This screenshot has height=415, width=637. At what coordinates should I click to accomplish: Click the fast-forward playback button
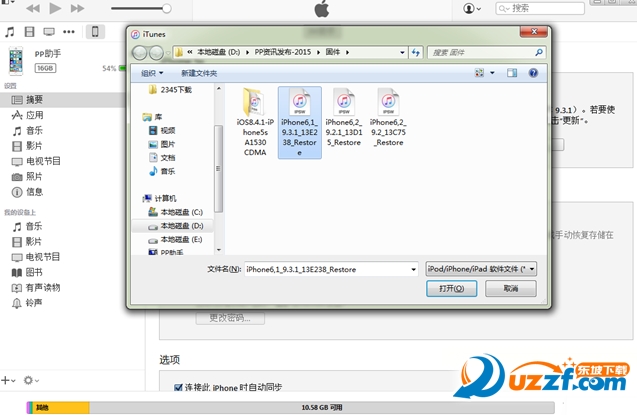click(x=77, y=8)
